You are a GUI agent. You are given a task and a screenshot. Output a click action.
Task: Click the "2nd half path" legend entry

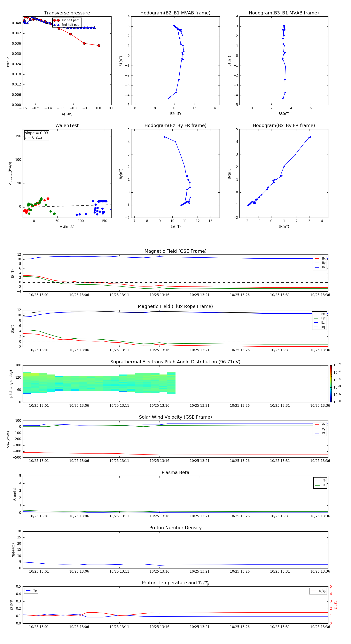[67, 25]
